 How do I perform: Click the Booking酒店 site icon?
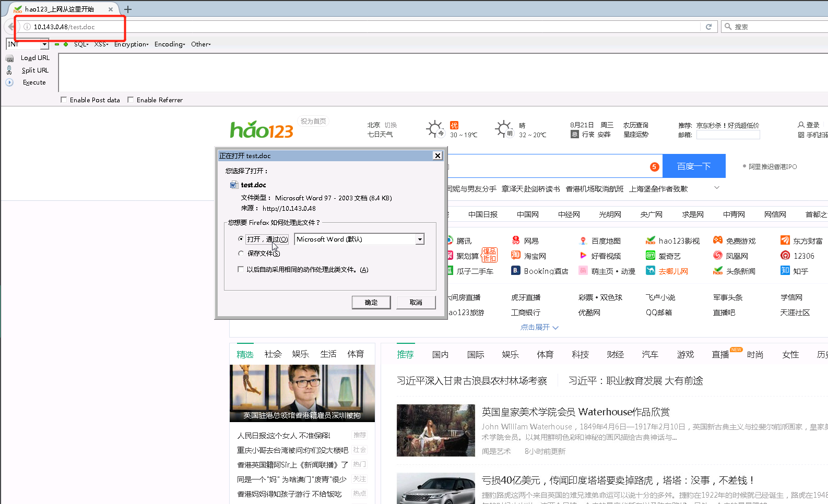coord(515,271)
